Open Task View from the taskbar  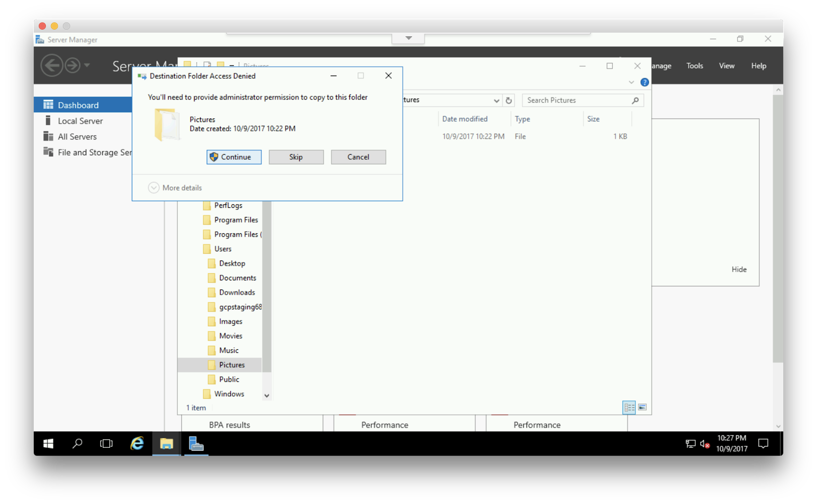(x=106, y=444)
